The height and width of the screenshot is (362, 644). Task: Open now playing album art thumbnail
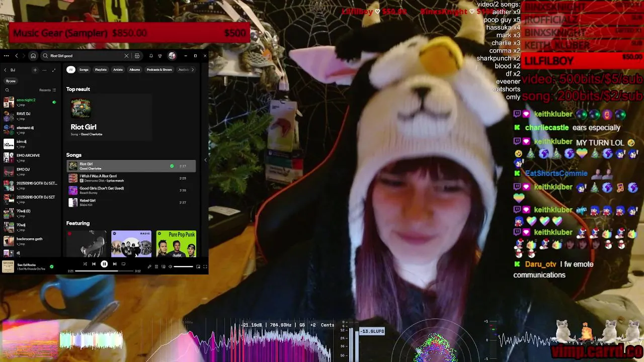point(8,266)
